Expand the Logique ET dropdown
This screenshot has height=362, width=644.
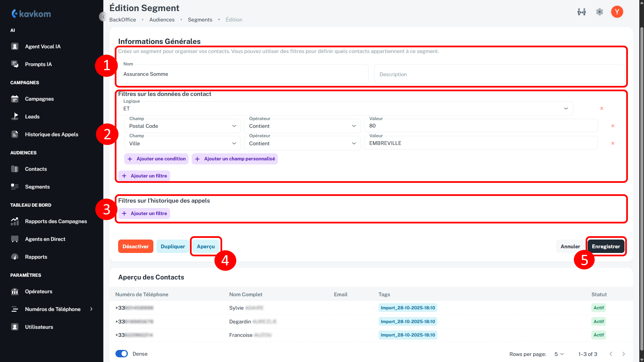tap(345, 109)
